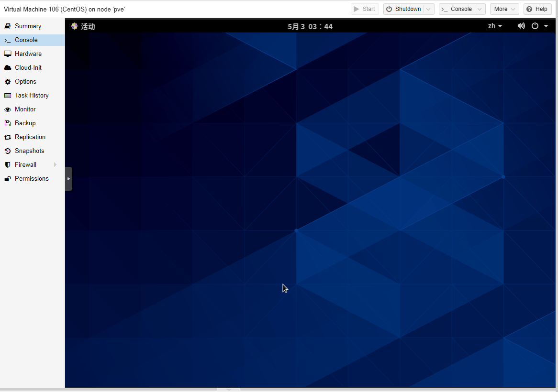Open the zh input language menu
This screenshot has width=558, height=392.
tap(495, 26)
